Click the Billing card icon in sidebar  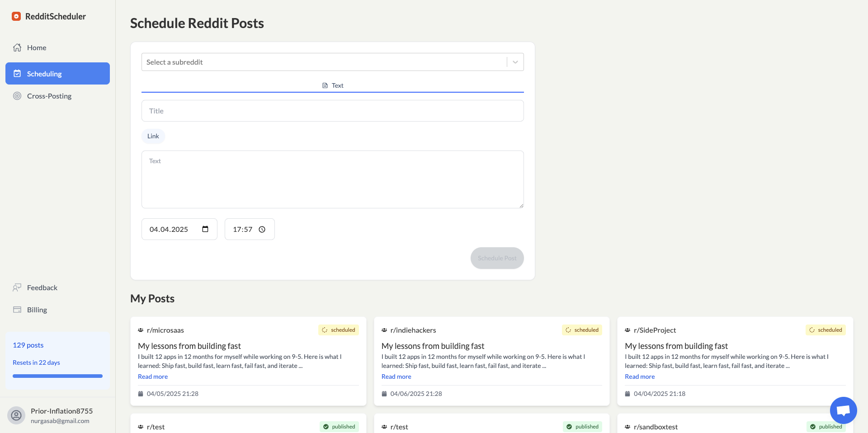(17, 310)
